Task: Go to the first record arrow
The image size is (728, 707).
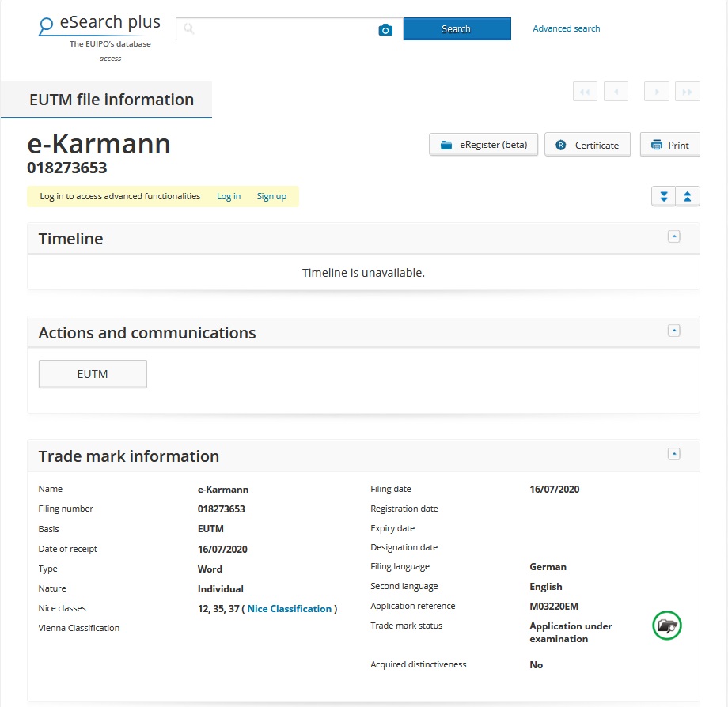Action: tap(585, 92)
